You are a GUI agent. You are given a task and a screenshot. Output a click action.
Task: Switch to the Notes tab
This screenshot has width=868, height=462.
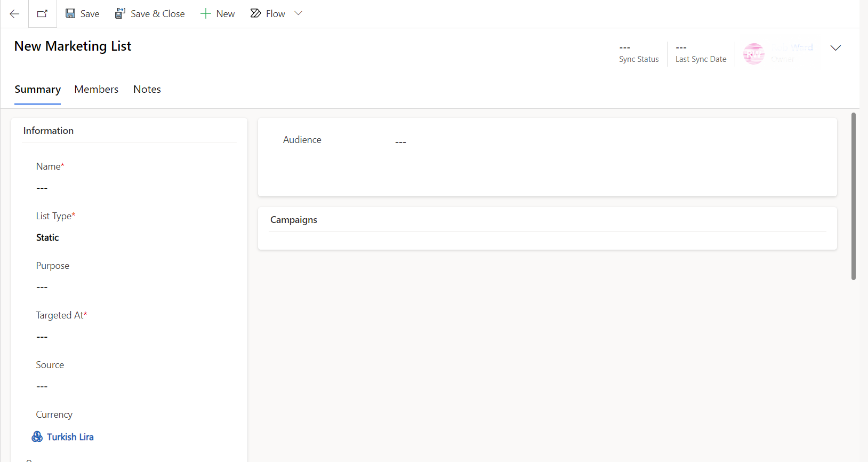(x=147, y=90)
